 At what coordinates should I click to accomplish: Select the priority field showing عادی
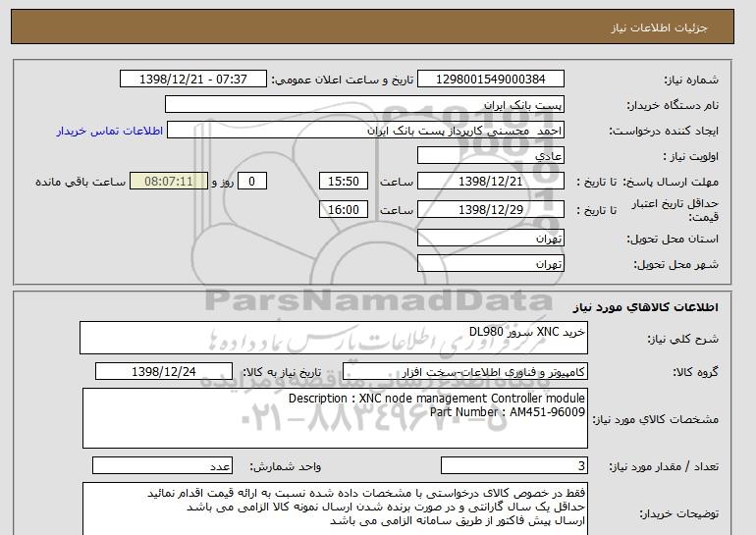490,156
